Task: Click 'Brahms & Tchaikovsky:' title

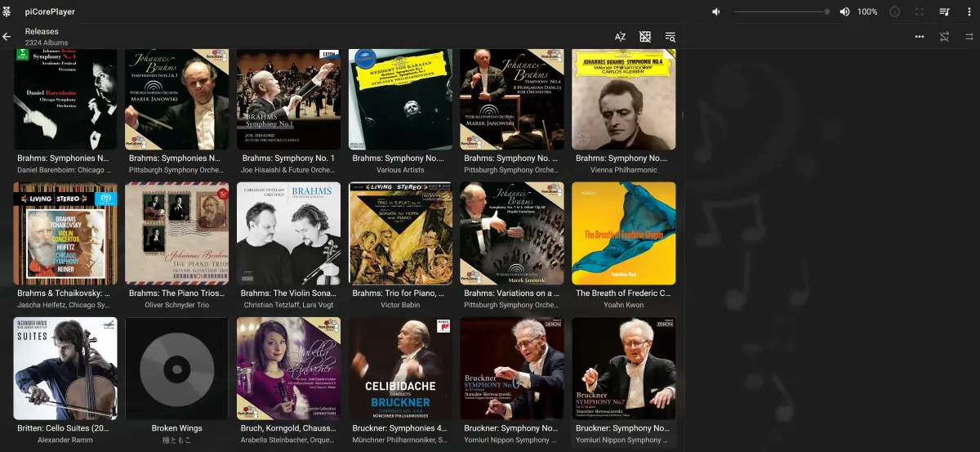Action: click(65, 293)
